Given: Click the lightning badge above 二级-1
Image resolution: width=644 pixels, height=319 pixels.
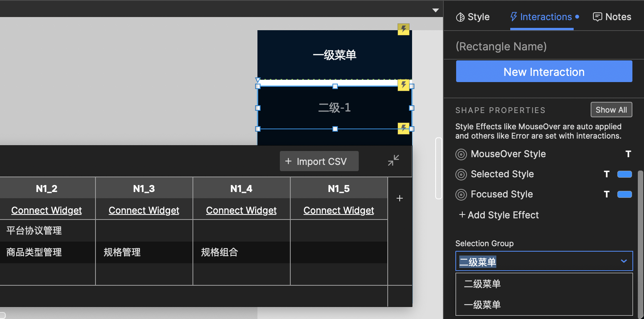Looking at the screenshot, I should point(404,85).
